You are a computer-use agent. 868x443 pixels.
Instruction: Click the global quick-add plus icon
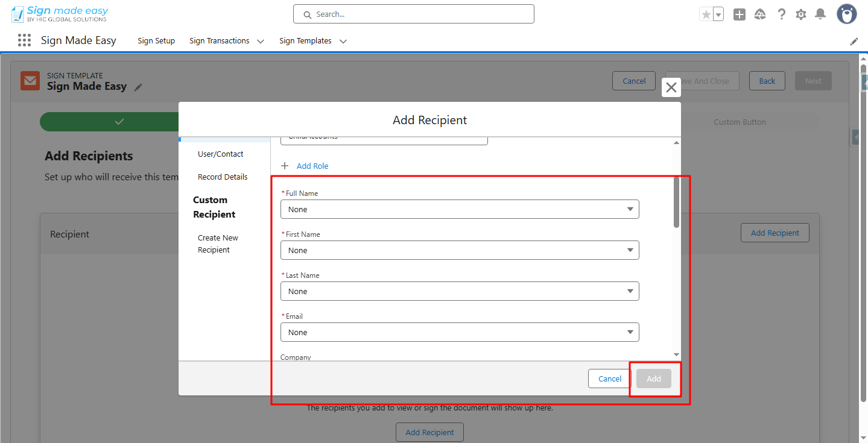click(739, 14)
